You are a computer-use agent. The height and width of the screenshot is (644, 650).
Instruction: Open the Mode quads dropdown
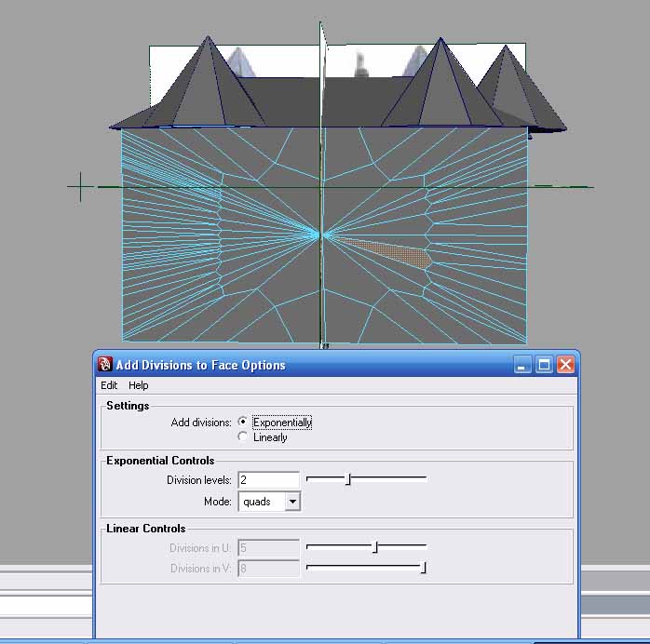[x=269, y=502]
